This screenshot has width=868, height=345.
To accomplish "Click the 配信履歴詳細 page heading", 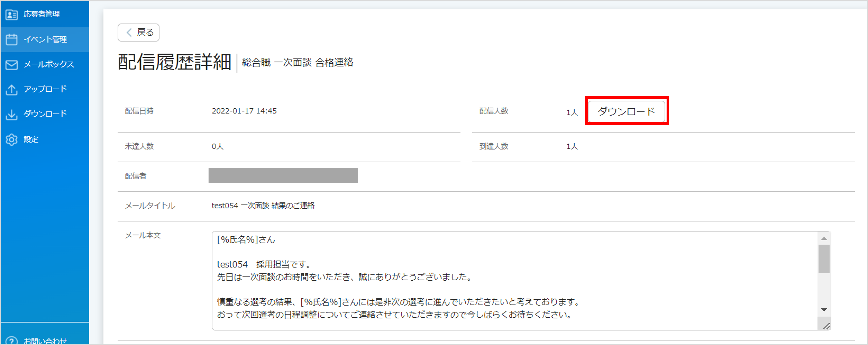I will coord(174,62).
